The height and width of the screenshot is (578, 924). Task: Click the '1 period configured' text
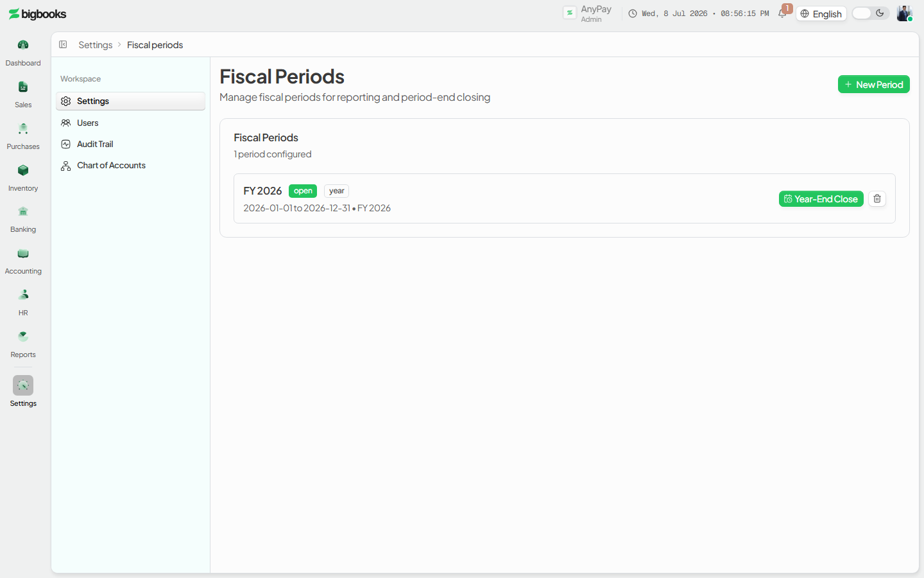coord(273,154)
